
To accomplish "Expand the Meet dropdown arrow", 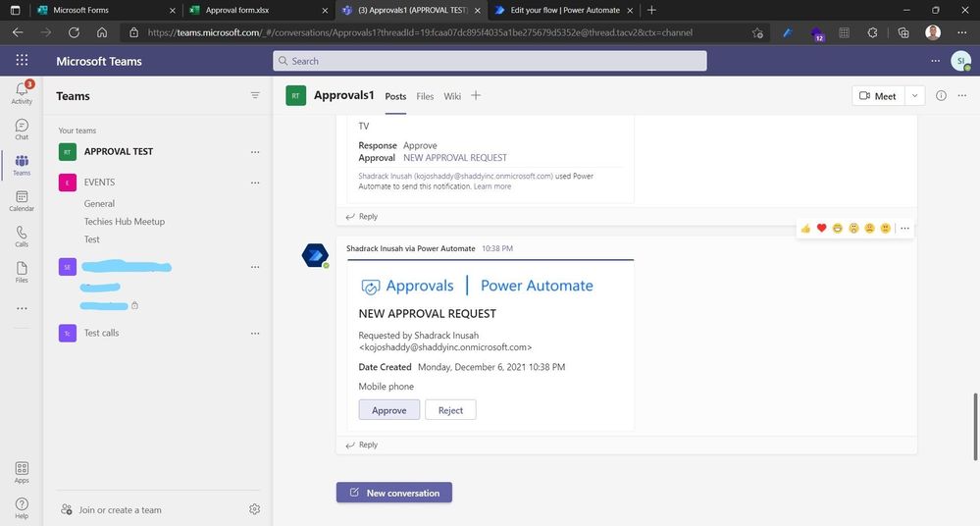I will pos(914,96).
